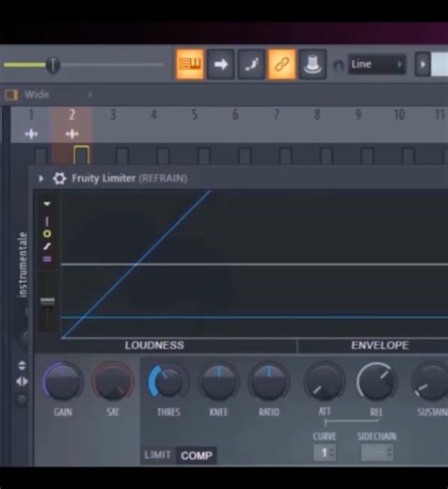Click the knob multilink controllers icon
The height and width of the screenshot is (489, 448).
(x=312, y=64)
